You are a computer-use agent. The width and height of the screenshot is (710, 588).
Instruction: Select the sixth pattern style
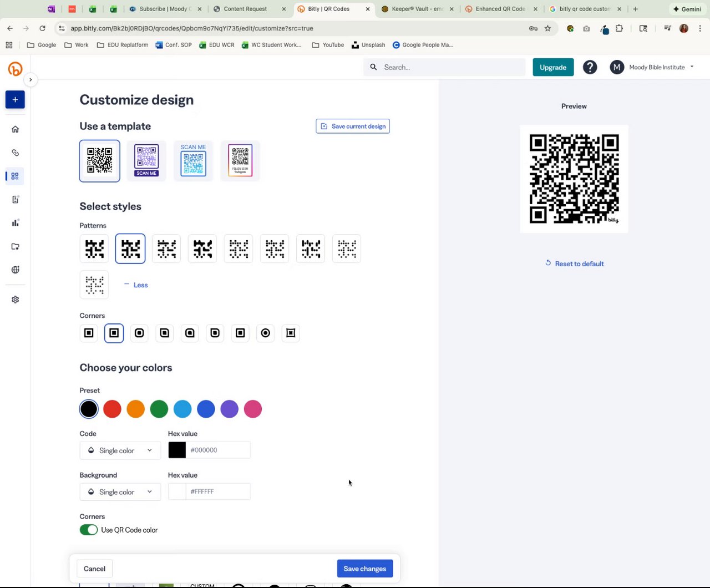(275, 249)
